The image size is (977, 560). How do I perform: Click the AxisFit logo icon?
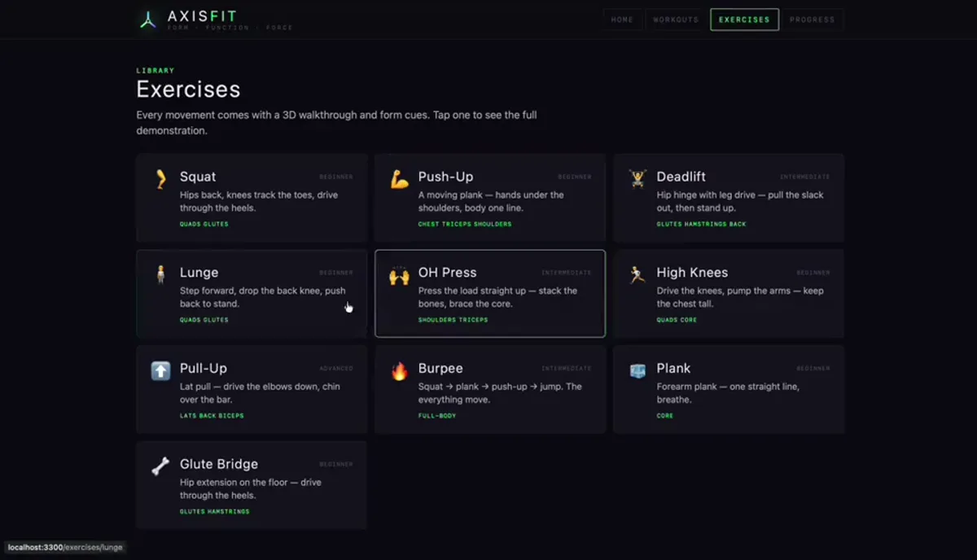pos(147,20)
